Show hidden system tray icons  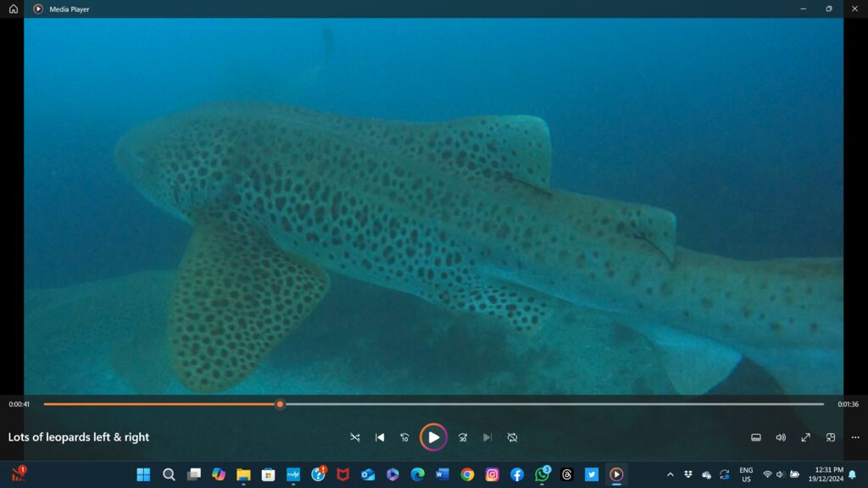tap(670, 474)
